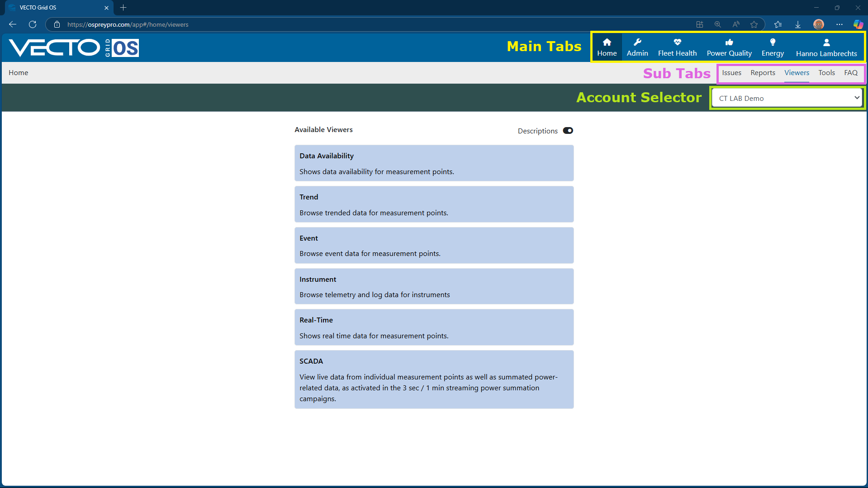Open the Real-Time viewer card
Screen dimensions: 868x488
434,327
